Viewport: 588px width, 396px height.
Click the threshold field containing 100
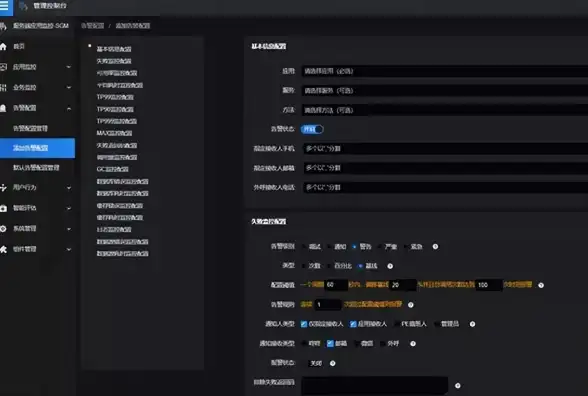coord(488,285)
